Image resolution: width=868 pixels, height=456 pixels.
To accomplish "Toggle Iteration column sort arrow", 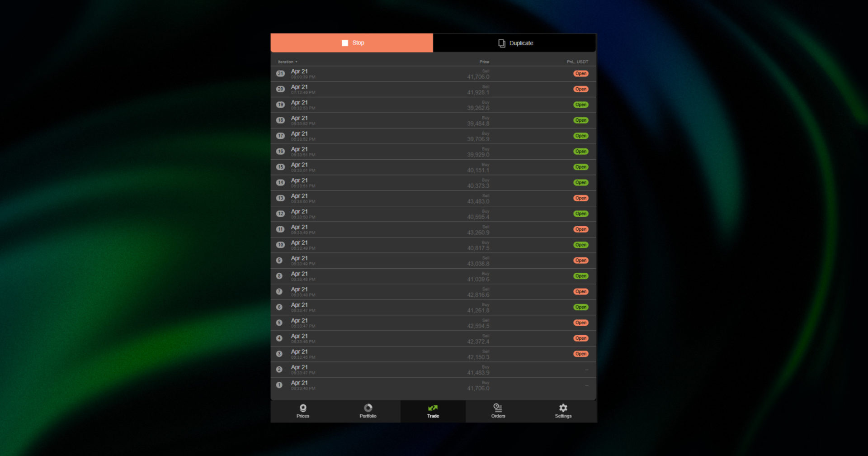I will [296, 62].
